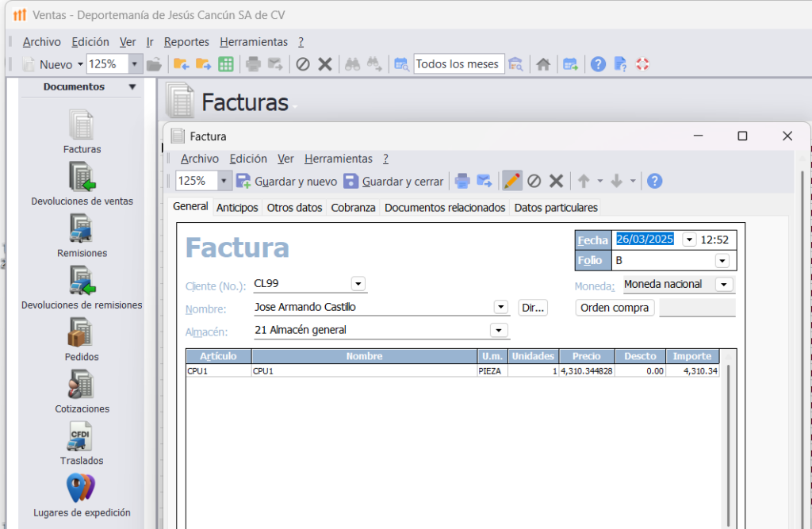Viewport: 812px width, 529px height.
Task: Open the Moneda nacional dropdown
Action: click(x=723, y=284)
